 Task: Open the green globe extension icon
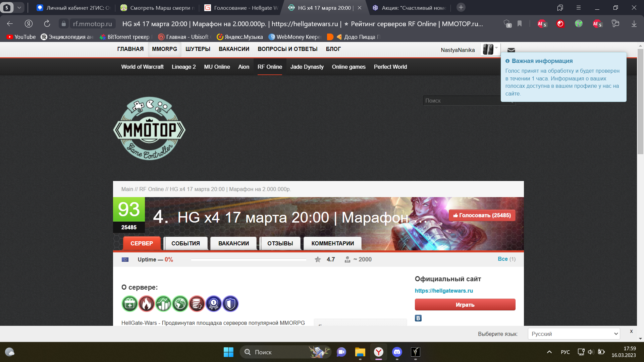pos(579,24)
